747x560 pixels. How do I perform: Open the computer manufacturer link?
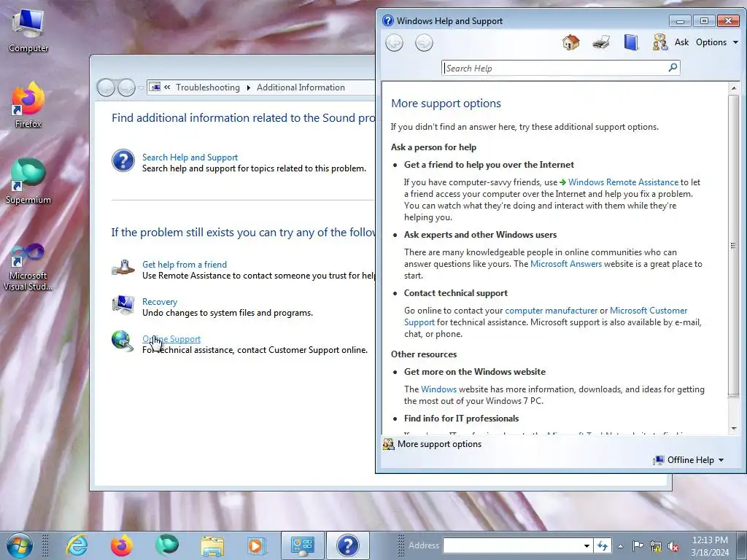(551, 311)
